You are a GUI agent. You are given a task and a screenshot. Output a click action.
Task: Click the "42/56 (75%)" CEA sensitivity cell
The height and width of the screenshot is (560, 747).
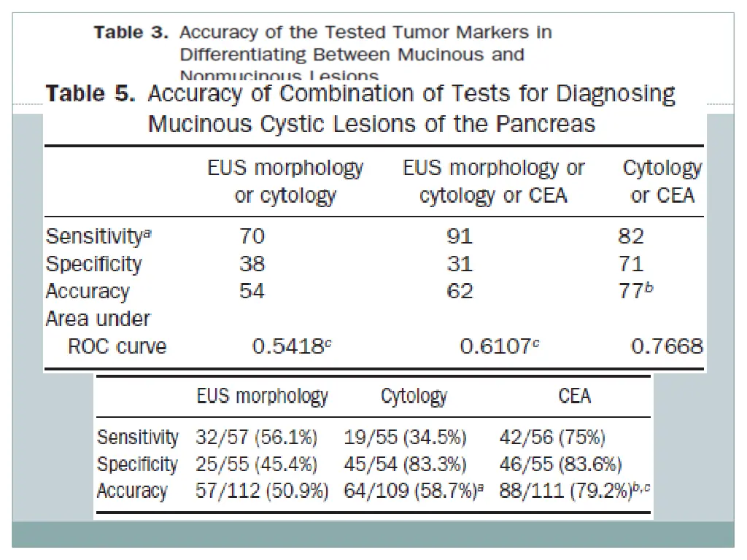[x=552, y=438]
